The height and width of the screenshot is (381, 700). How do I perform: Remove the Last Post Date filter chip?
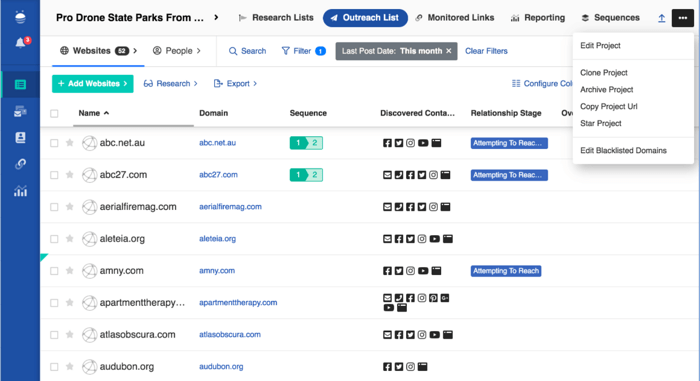(449, 51)
